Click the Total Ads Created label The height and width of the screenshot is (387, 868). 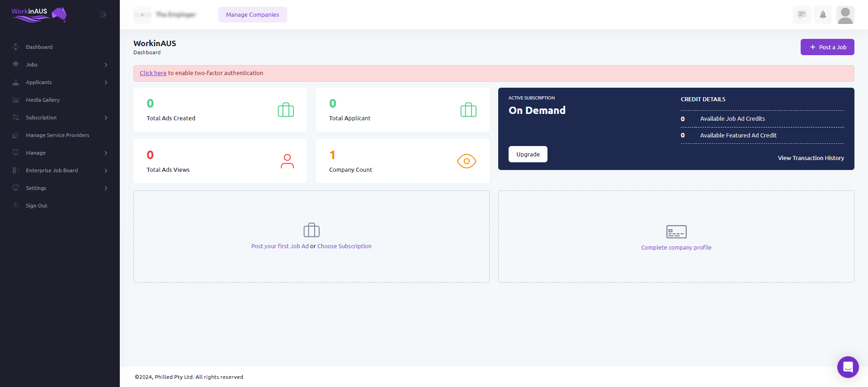pyautogui.click(x=171, y=118)
